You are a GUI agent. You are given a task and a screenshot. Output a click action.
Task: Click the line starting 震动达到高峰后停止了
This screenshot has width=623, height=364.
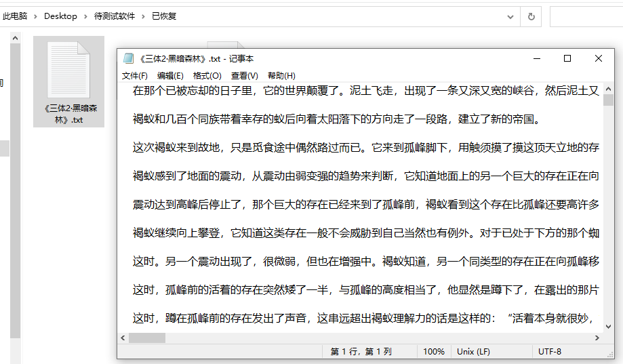click(x=365, y=205)
